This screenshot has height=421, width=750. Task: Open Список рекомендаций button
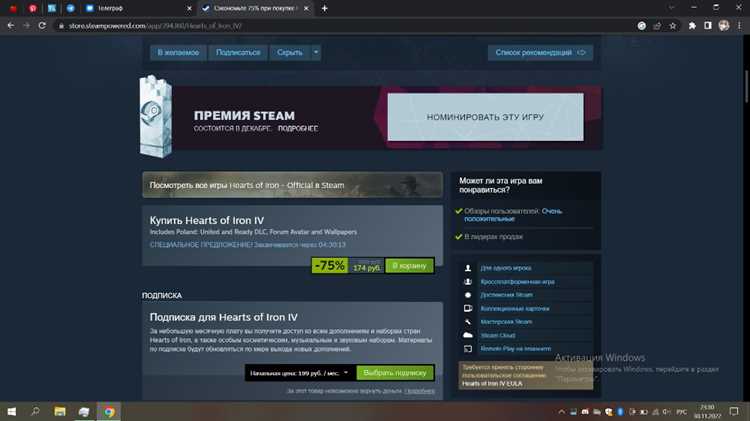[540, 53]
